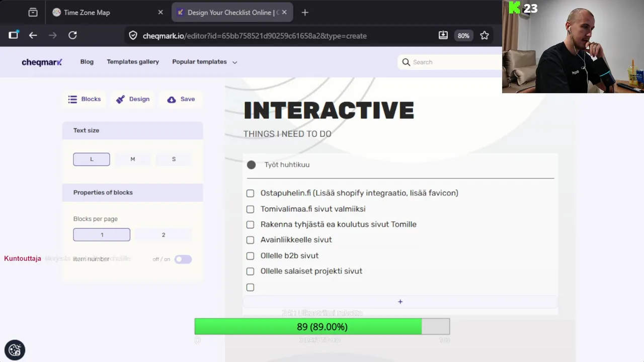Viewport: 644px width, 362px height.
Task: Open cookie settings icon at bottom left
Action: (x=15, y=350)
